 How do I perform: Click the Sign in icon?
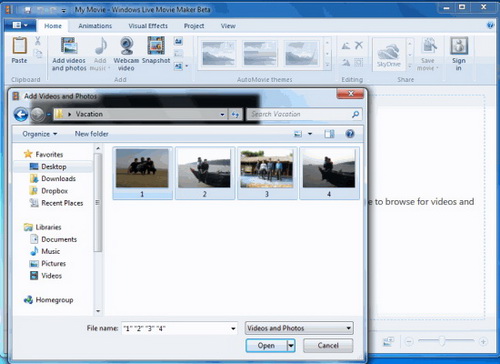coord(459,46)
